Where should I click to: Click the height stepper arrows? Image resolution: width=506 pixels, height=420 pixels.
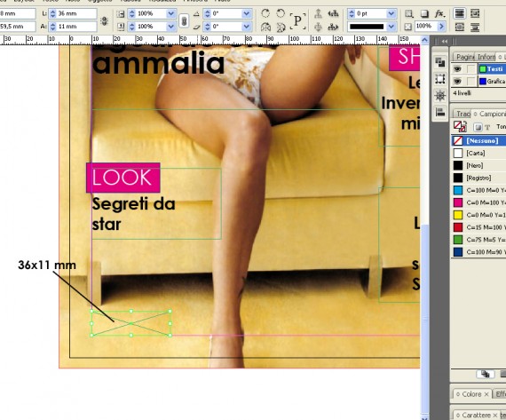[x=52, y=27]
